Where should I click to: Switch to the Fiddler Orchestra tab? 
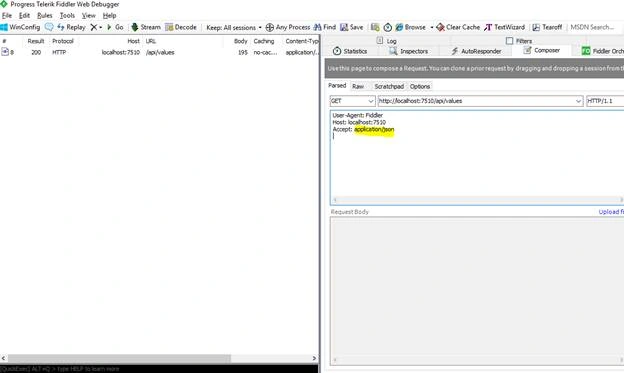click(x=603, y=51)
